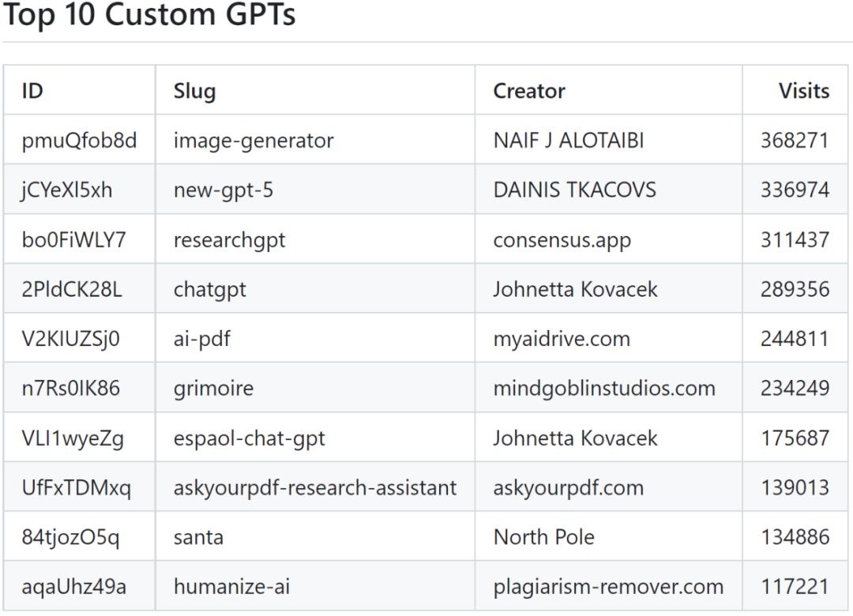Select the askyourpdf-research-assistant slug cell
853x616 pixels.
[x=314, y=488]
